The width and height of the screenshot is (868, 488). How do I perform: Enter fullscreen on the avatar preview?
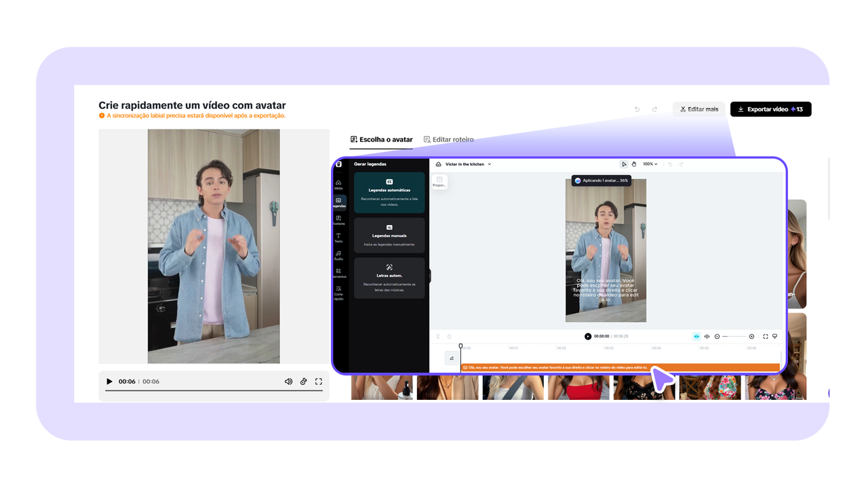(x=319, y=382)
